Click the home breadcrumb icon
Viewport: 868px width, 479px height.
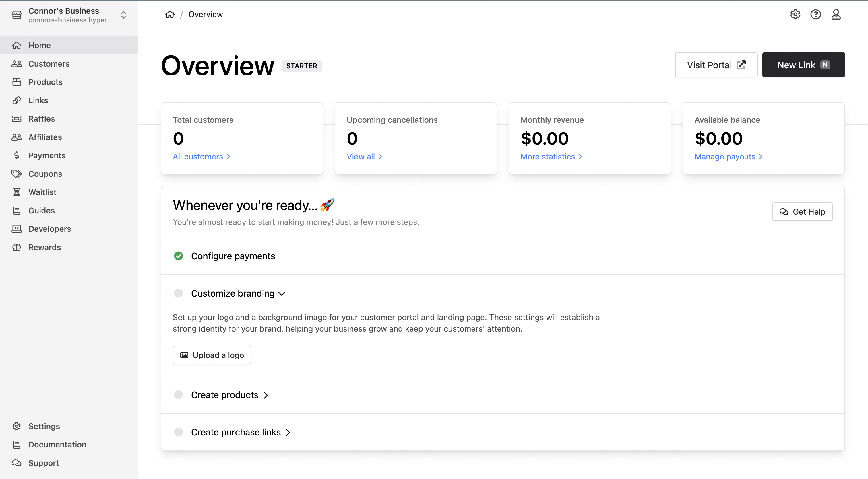pos(170,14)
